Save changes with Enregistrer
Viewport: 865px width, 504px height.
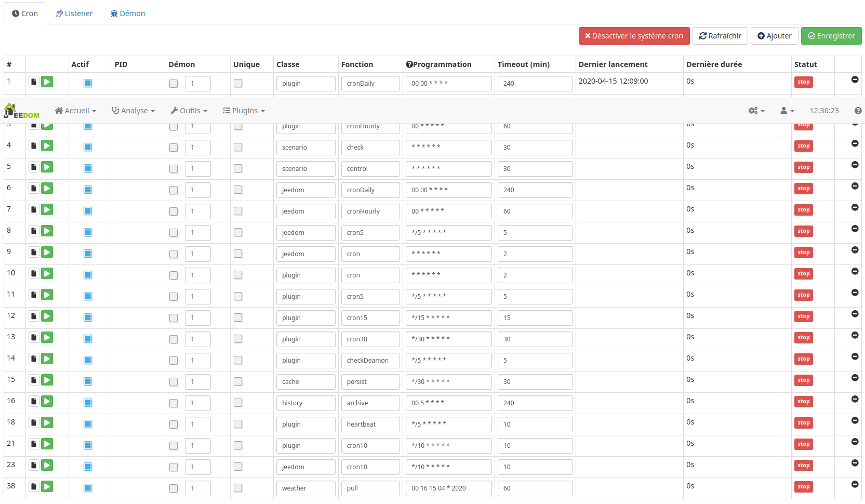coord(831,36)
